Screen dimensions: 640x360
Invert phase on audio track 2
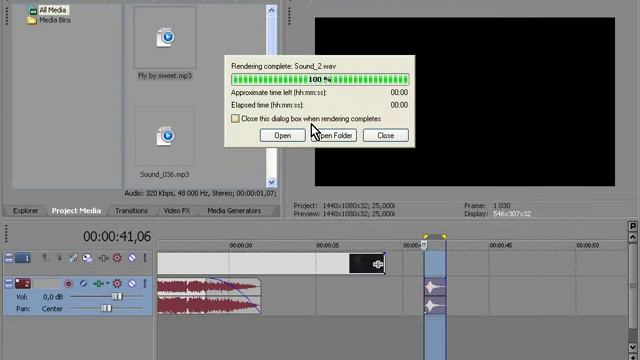pyautogui.click(x=83, y=283)
